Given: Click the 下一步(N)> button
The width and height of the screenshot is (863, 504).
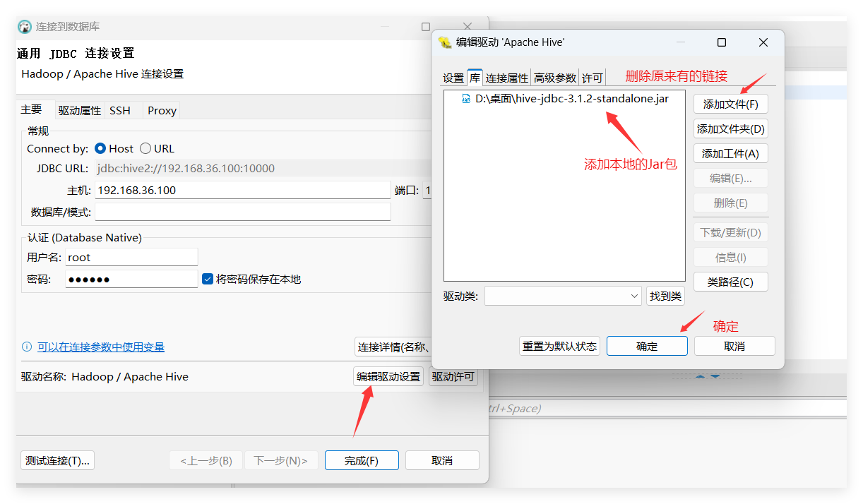Looking at the screenshot, I should (281, 460).
